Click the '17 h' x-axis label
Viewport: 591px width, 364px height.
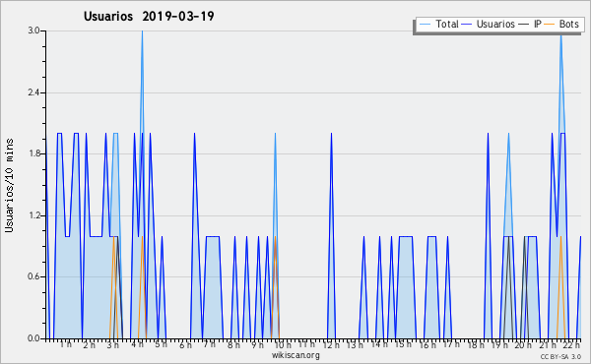[x=451, y=344]
